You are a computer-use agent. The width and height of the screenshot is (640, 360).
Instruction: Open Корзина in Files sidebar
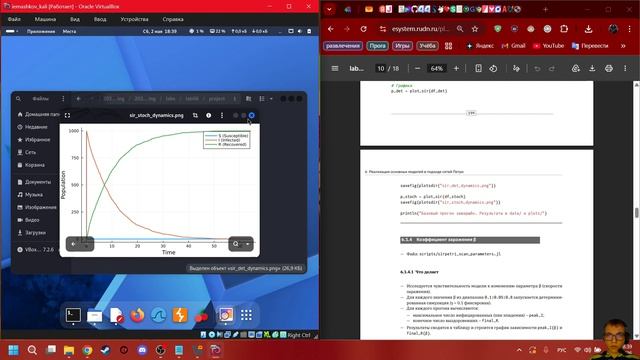pos(31,165)
